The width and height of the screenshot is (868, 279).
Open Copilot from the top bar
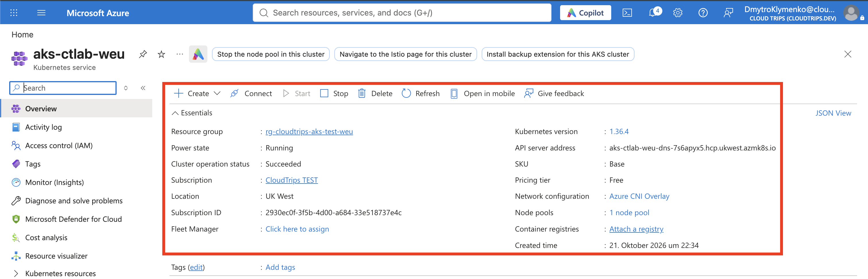point(585,13)
